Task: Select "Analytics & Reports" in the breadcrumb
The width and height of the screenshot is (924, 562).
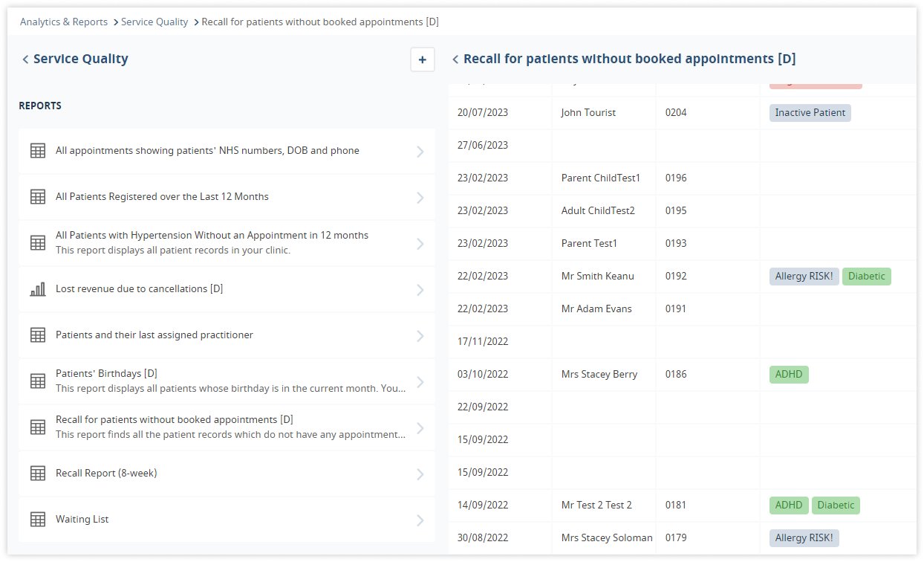Action: coord(63,22)
